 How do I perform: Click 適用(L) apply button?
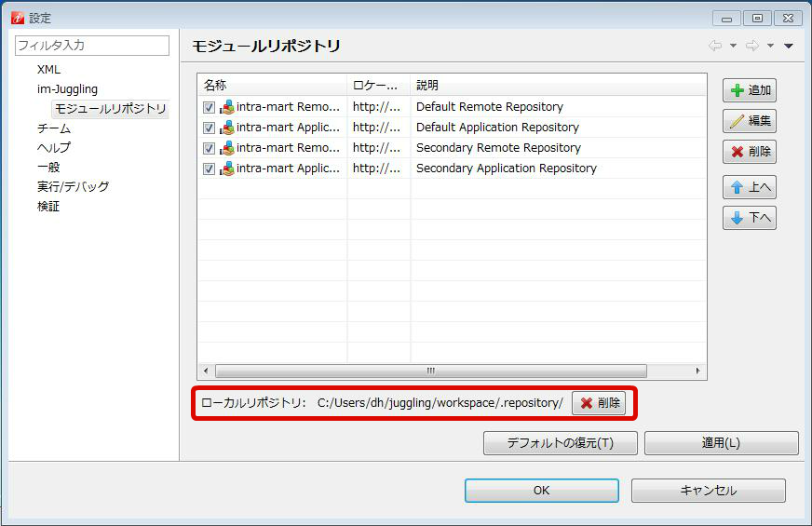click(x=722, y=443)
